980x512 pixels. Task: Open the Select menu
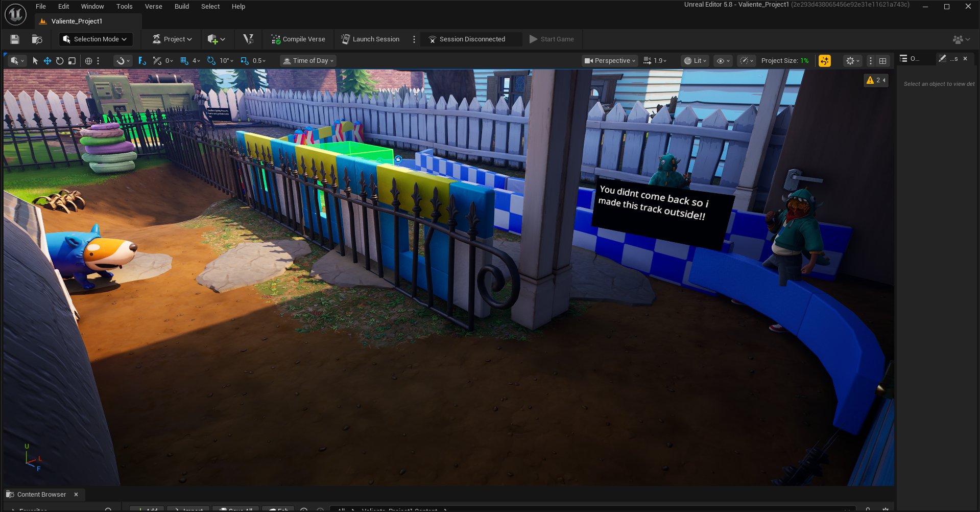tap(210, 7)
